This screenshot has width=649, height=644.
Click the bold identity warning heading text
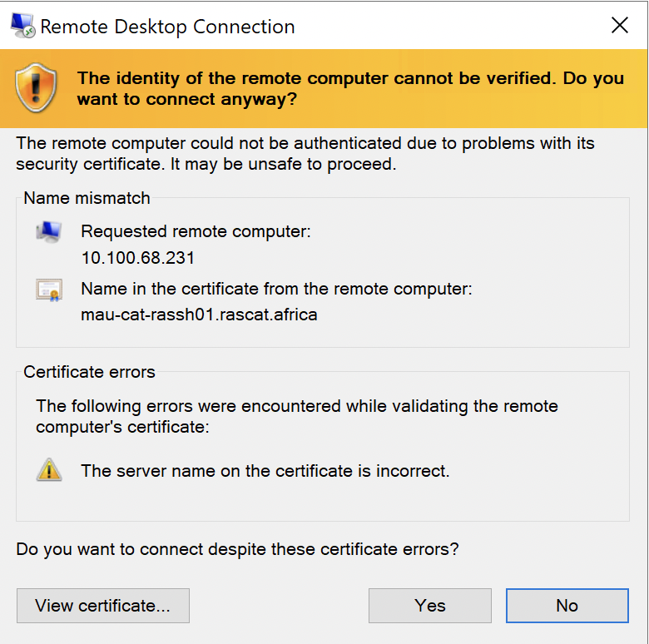(x=349, y=88)
